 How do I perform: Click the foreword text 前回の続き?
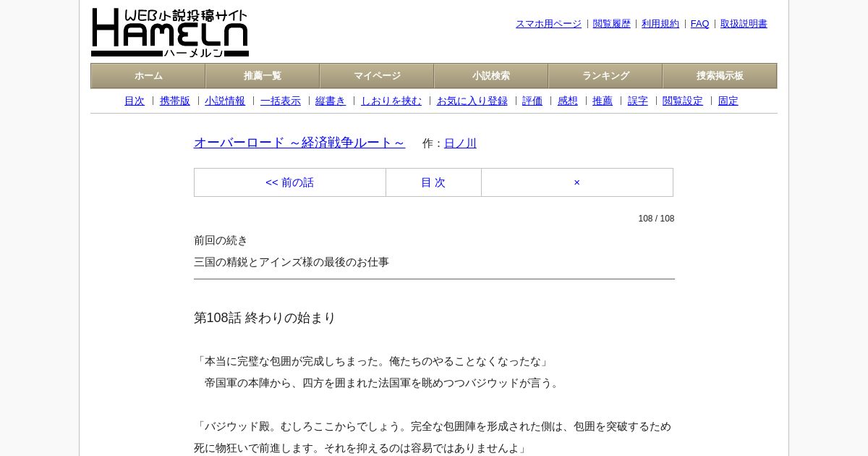point(221,240)
